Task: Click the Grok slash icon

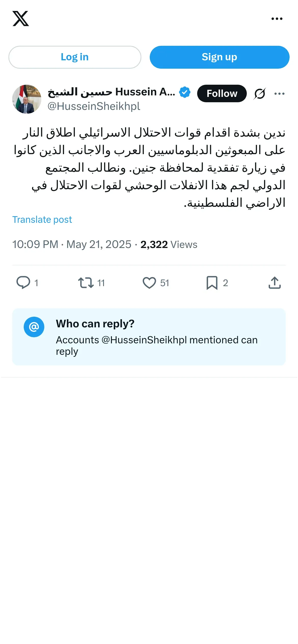Action: 260,94
